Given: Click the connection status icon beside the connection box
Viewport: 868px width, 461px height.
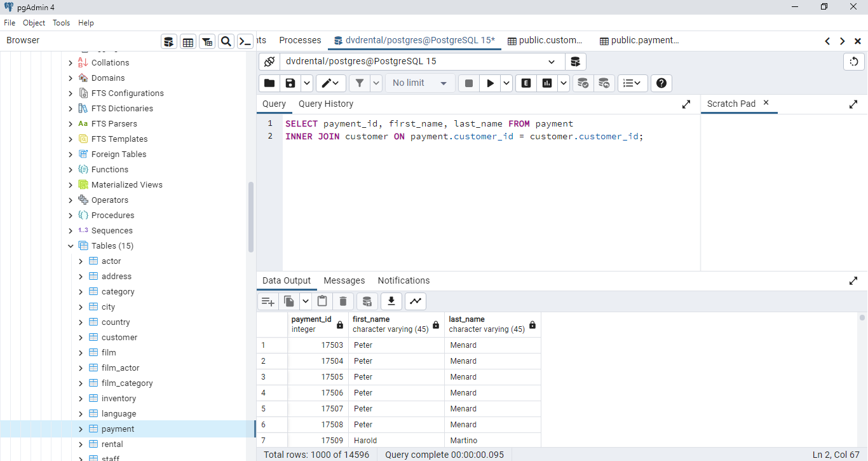Looking at the screenshot, I should pos(269,62).
